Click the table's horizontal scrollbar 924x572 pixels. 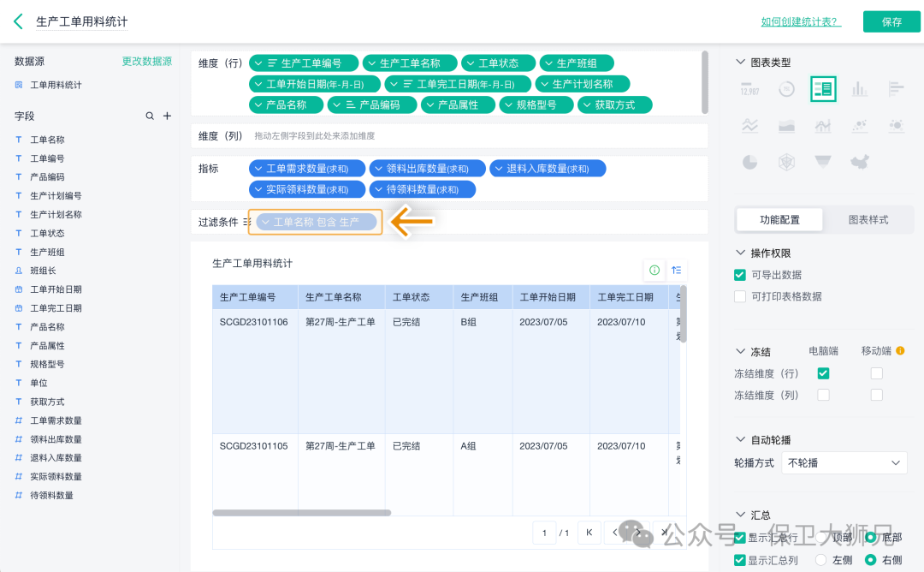pos(301,513)
